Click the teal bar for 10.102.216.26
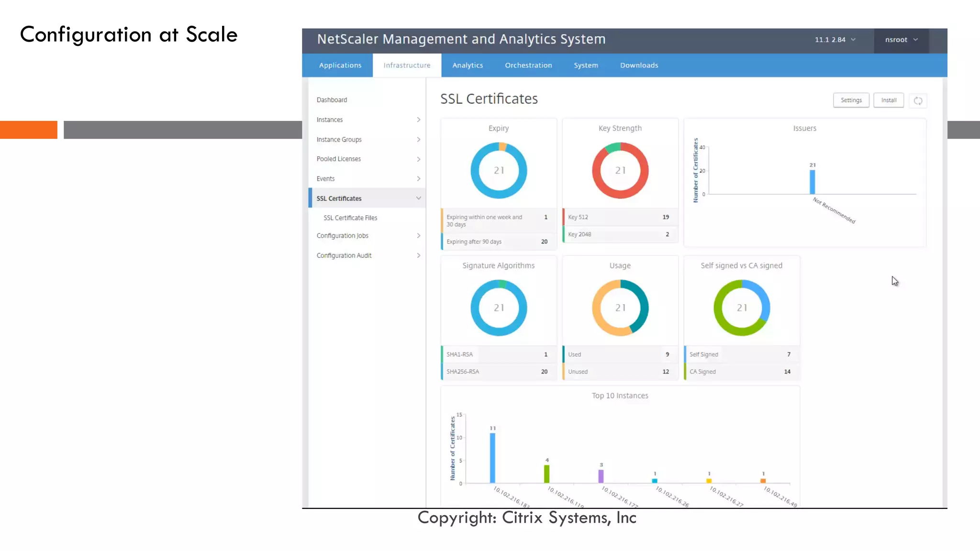980x551 pixels. (655, 481)
